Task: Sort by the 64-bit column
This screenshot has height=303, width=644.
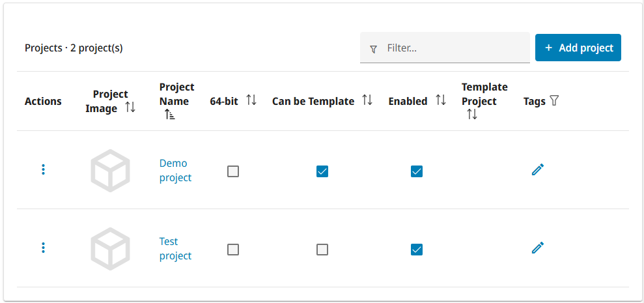Action: pos(251,100)
